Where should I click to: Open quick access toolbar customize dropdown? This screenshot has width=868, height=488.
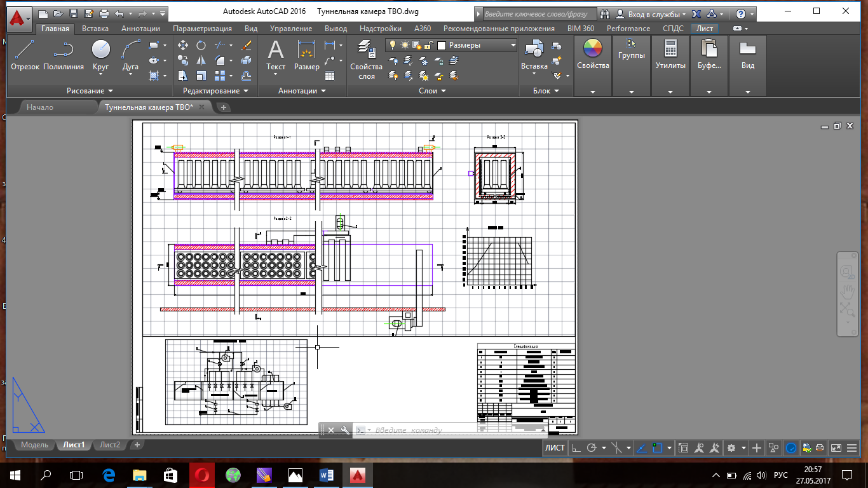pyautogui.click(x=163, y=13)
